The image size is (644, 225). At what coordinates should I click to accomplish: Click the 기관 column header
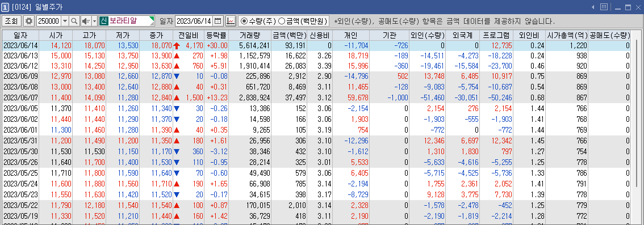pyautogui.click(x=390, y=35)
